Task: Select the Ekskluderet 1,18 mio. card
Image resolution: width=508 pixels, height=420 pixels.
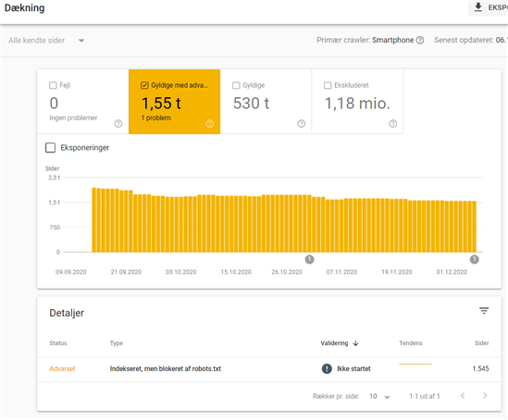Action: (357, 102)
